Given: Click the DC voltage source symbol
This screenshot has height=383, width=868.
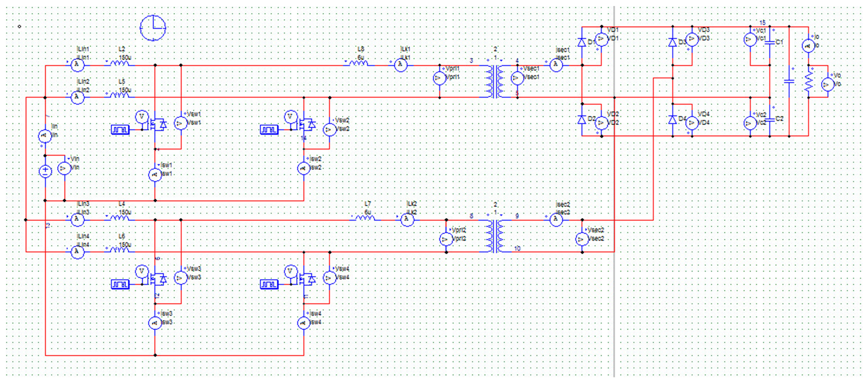Looking at the screenshot, I should coord(45,171).
